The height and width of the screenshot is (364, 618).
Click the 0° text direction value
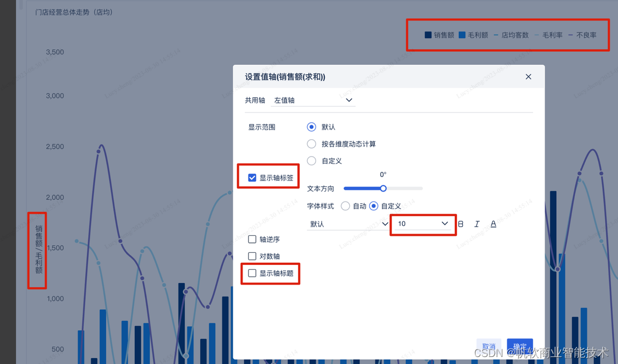coord(383,174)
